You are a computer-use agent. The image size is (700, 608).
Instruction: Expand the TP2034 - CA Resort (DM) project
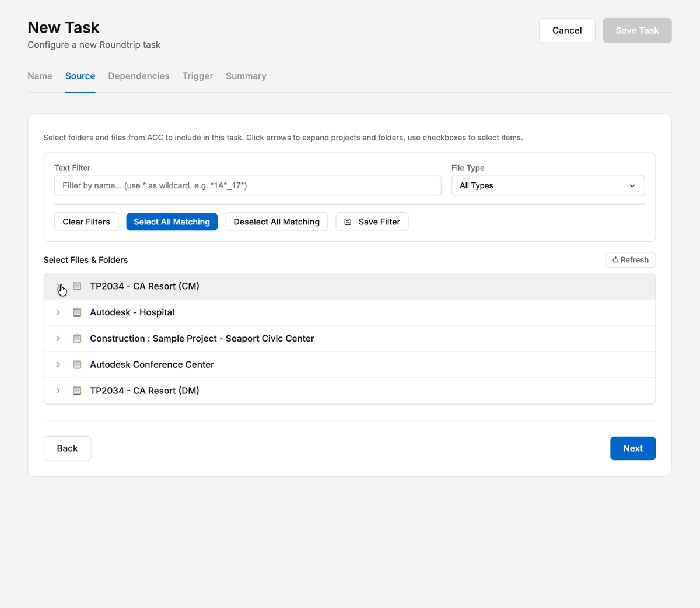58,391
